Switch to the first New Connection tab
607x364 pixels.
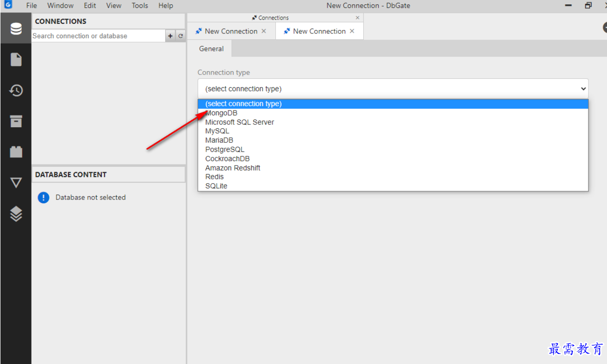pyautogui.click(x=231, y=31)
